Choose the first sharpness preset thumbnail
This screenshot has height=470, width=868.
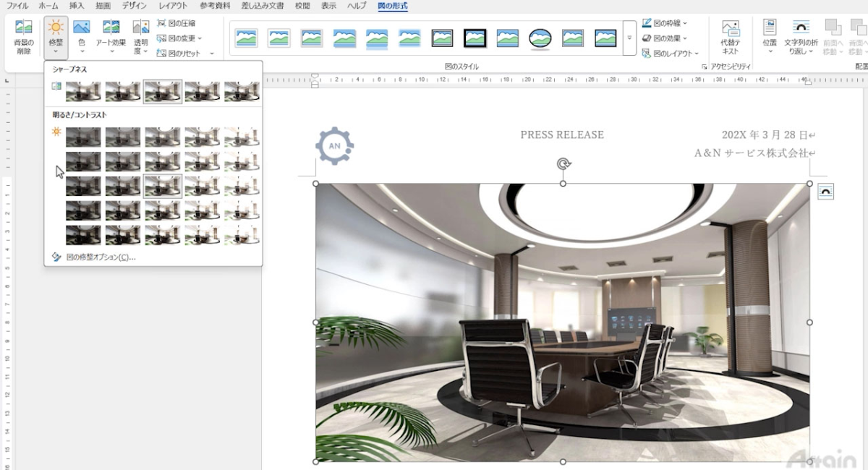pos(83,91)
